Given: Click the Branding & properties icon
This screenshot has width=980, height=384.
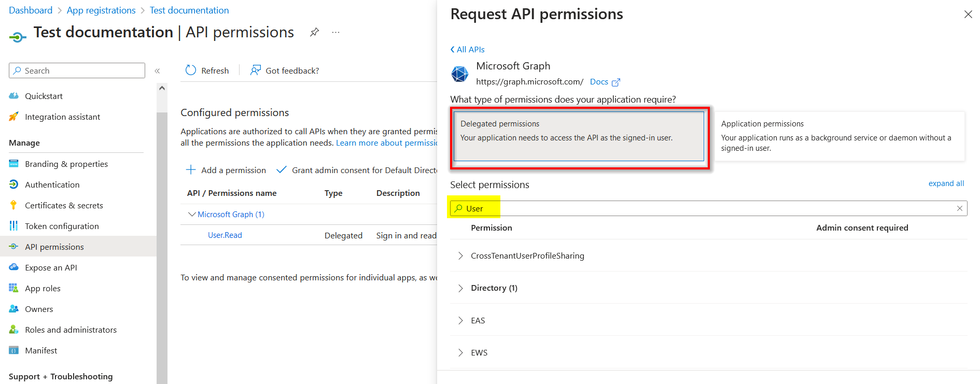Looking at the screenshot, I should (14, 164).
